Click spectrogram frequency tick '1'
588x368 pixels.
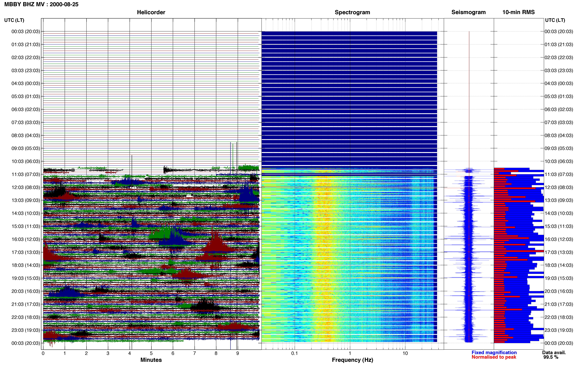350,353
